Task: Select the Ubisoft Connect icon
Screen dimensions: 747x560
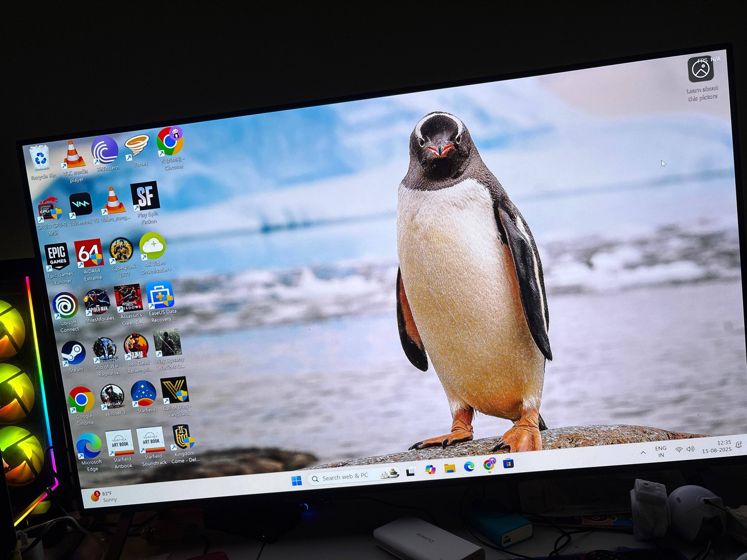Action: [x=65, y=305]
